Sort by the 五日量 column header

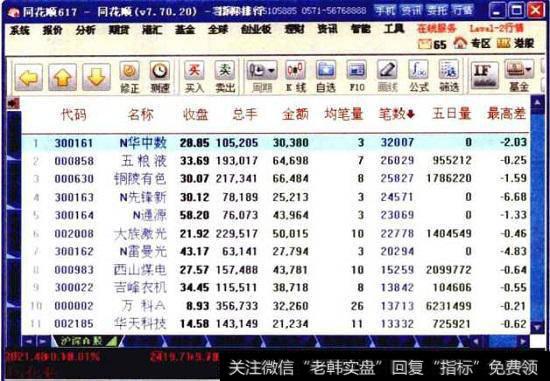point(451,114)
